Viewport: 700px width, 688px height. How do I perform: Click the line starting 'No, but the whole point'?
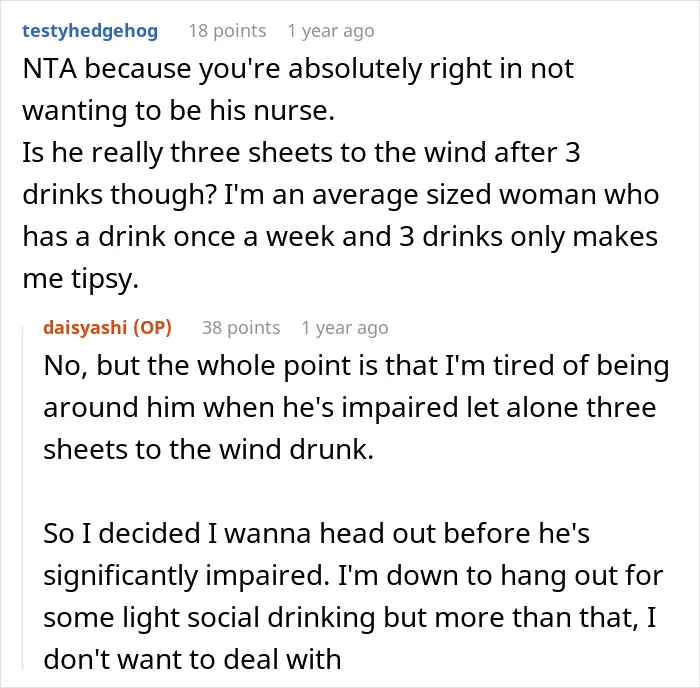pyautogui.click(x=356, y=366)
